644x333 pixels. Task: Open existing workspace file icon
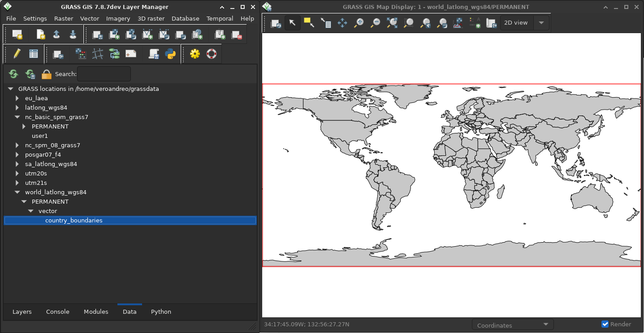click(x=56, y=34)
